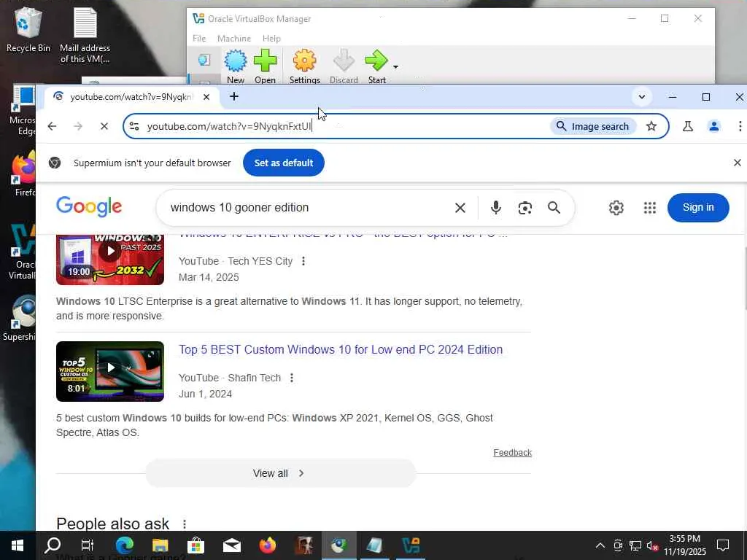Click the Image search button in address bar

pyautogui.click(x=593, y=126)
